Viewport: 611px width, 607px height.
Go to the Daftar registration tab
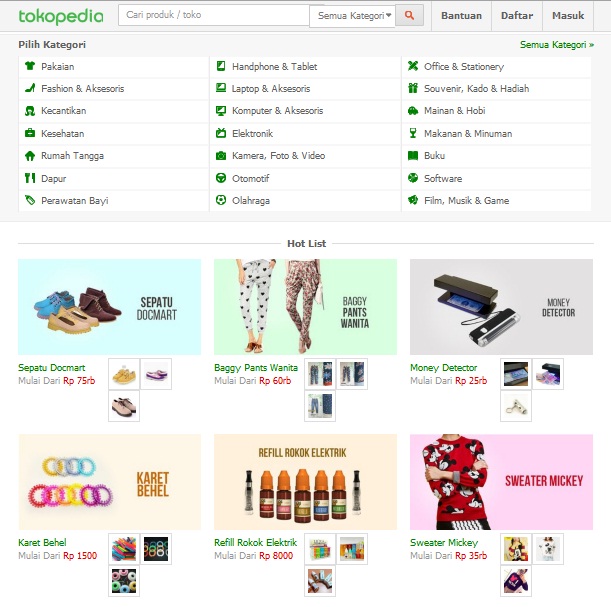[x=517, y=16]
